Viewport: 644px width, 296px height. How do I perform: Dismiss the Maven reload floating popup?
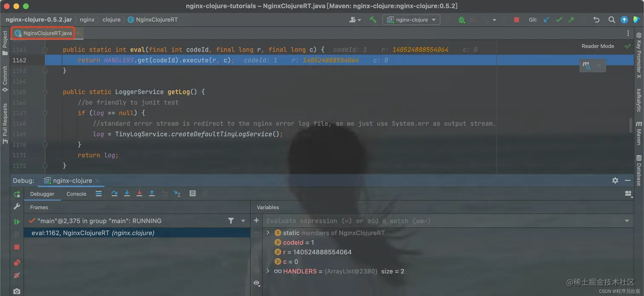coord(598,66)
